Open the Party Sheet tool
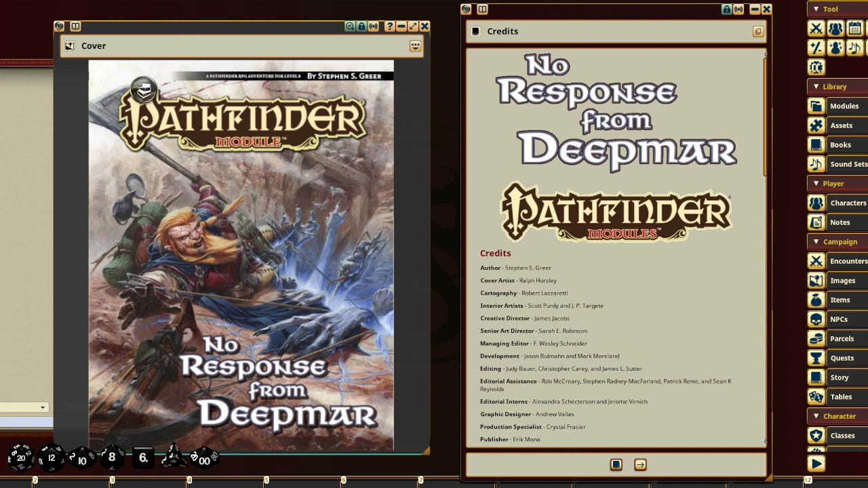 [x=835, y=28]
